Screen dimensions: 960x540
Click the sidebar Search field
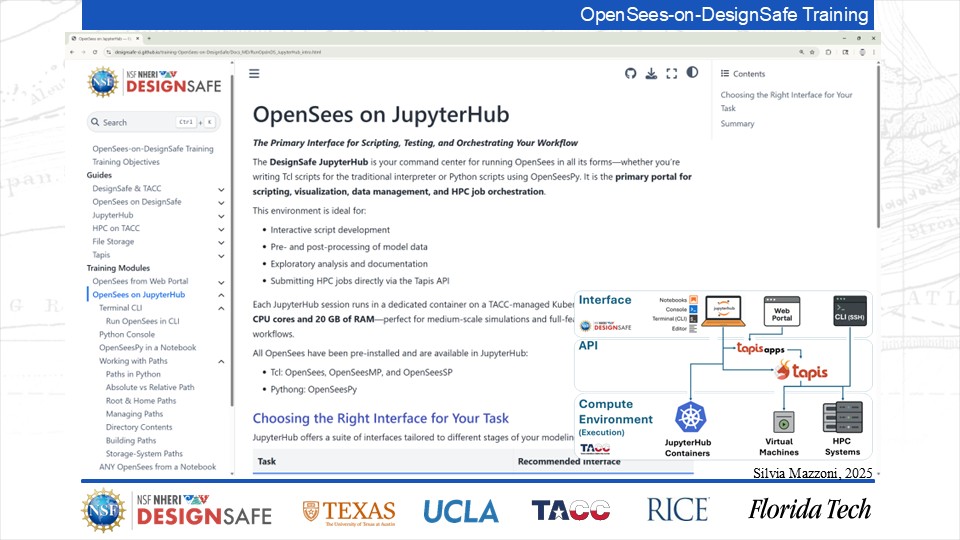[x=140, y=122]
